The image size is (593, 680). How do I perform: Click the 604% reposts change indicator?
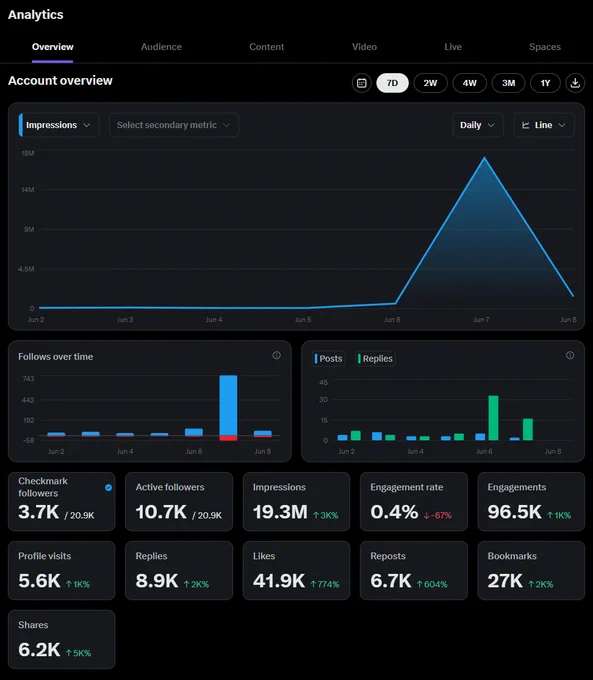tap(432, 585)
